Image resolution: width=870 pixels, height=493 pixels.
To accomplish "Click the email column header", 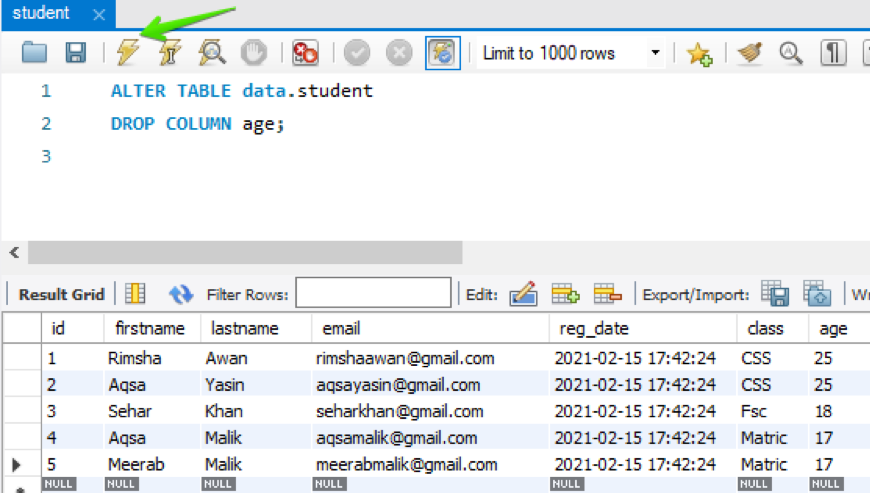I will pyautogui.click(x=341, y=328).
